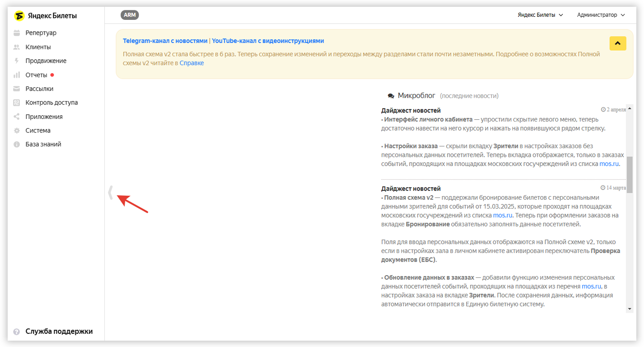Open the Отчеты menu section

tap(36, 75)
